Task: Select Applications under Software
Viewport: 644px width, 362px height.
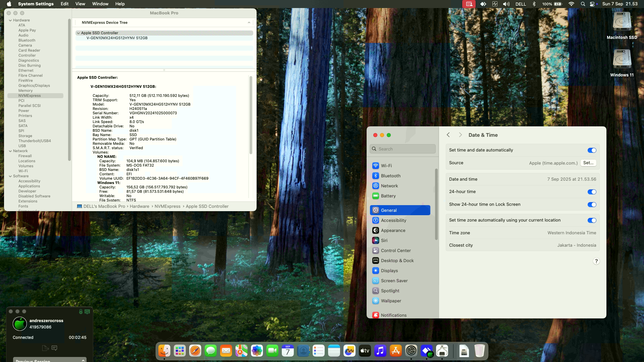Action: (29, 186)
